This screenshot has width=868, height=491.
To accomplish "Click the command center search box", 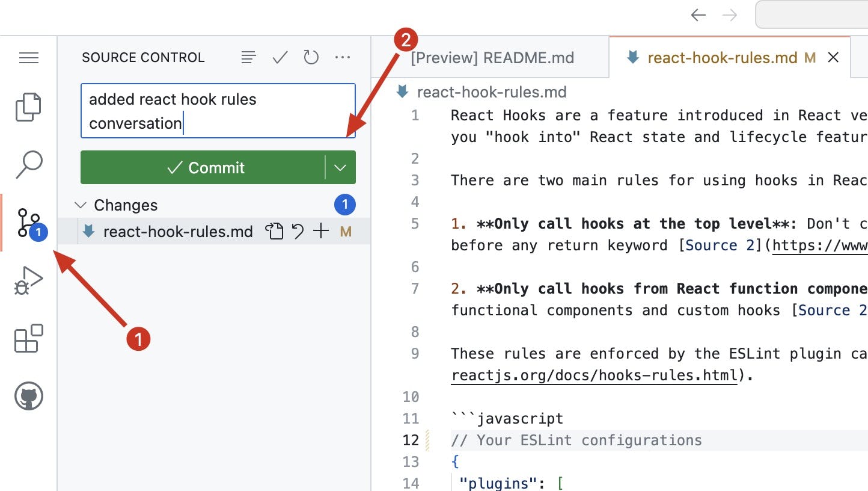I will point(811,15).
